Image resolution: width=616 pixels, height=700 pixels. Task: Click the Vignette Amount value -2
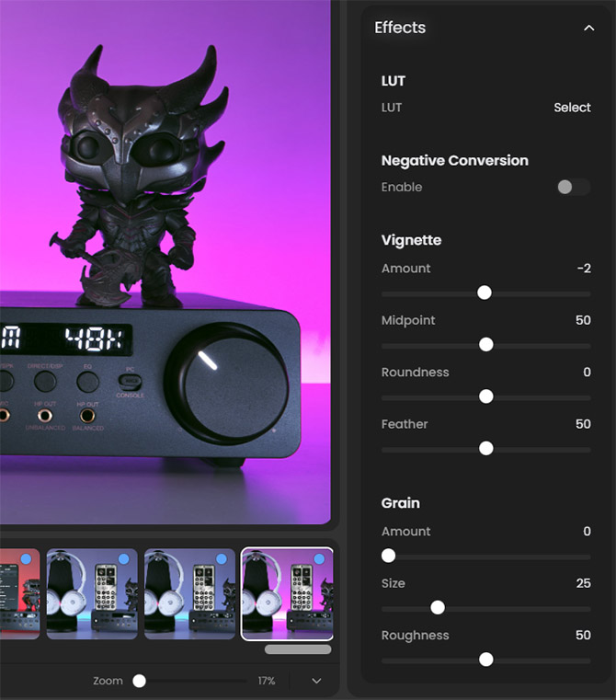[x=583, y=269]
